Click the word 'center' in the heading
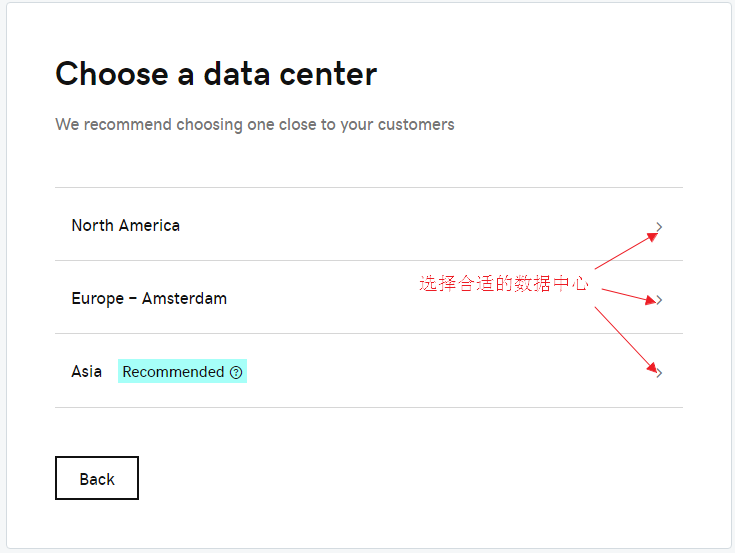This screenshot has height=553, width=735. coord(328,75)
